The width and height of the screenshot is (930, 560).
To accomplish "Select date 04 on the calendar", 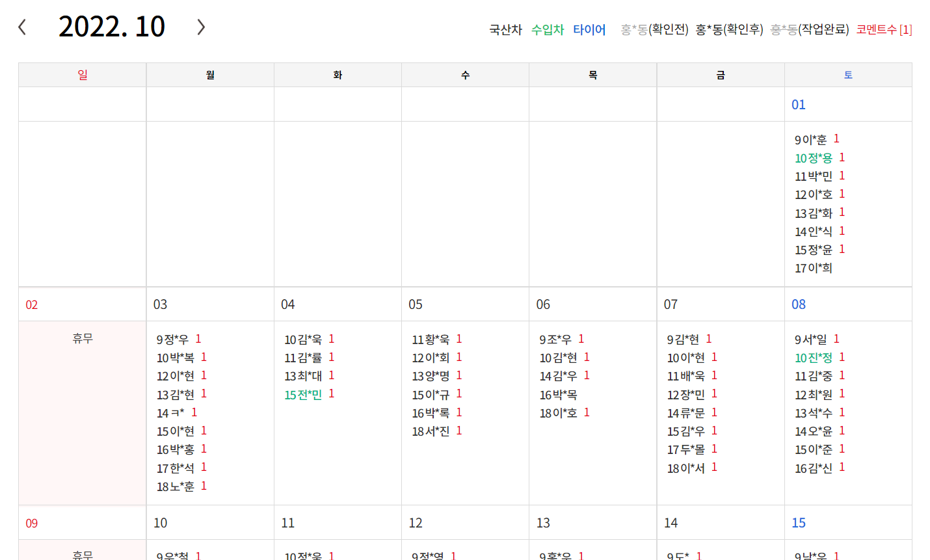I will 288,304.
